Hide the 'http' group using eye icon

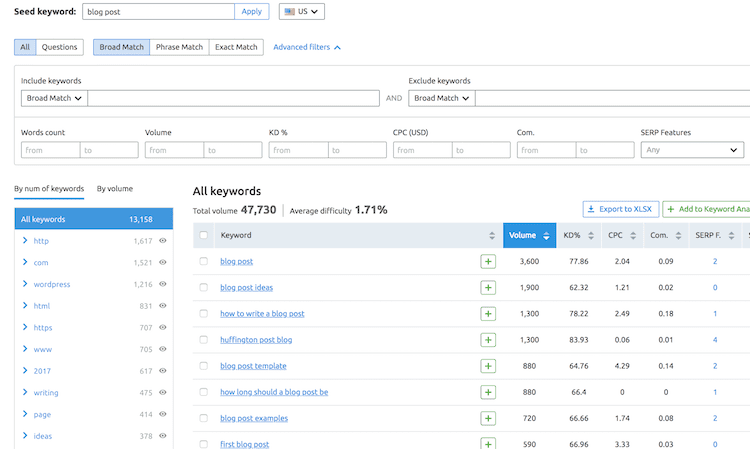click(163, 241)
